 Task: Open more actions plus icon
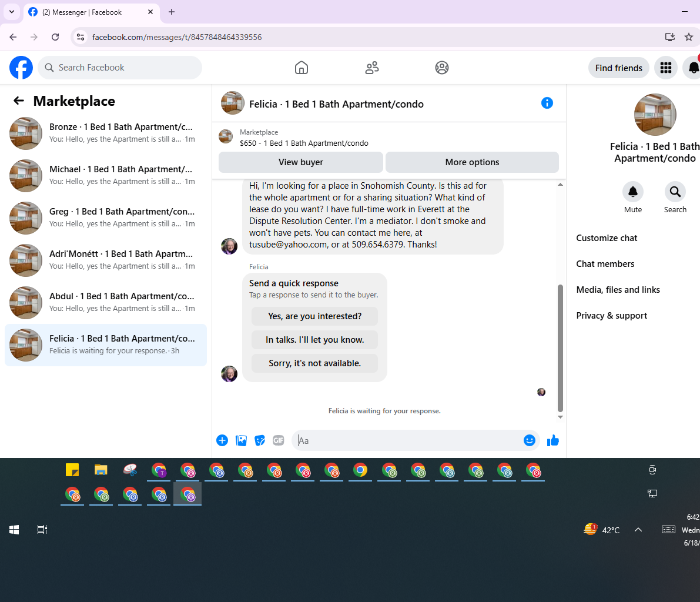[x=222, y=441]
